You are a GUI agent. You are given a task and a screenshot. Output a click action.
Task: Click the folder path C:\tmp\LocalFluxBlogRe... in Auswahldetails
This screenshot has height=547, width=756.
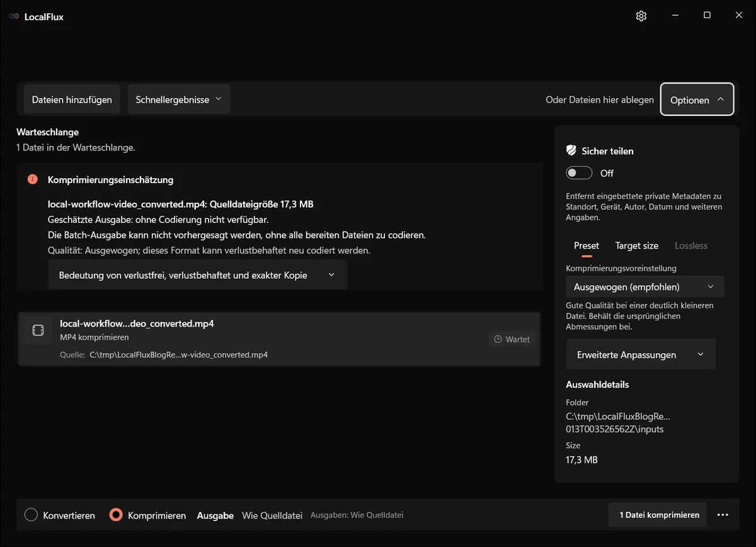[x=618, y=422]
